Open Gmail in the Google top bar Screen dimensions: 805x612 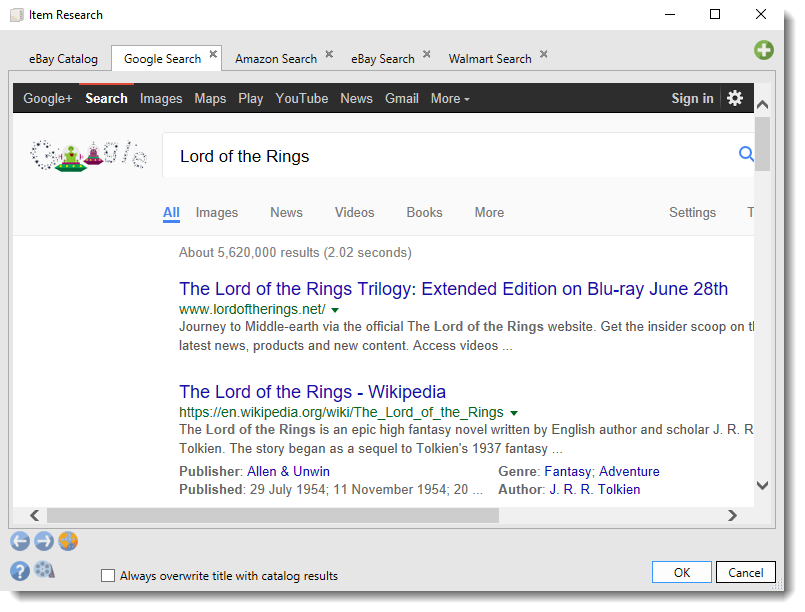(402, 99)
